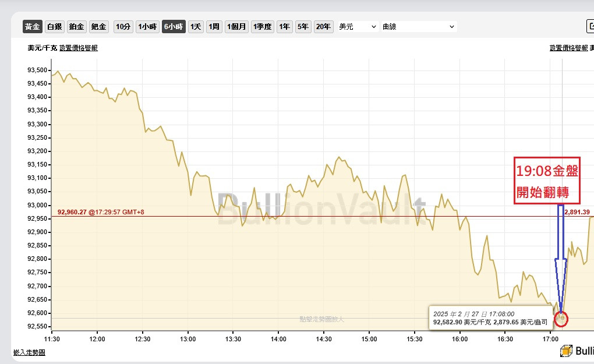The height and width of the screenshot is (364, 594).
Task: Click left 設置價格警報 link
Action: pyautogui.click(x=79, y=48)
